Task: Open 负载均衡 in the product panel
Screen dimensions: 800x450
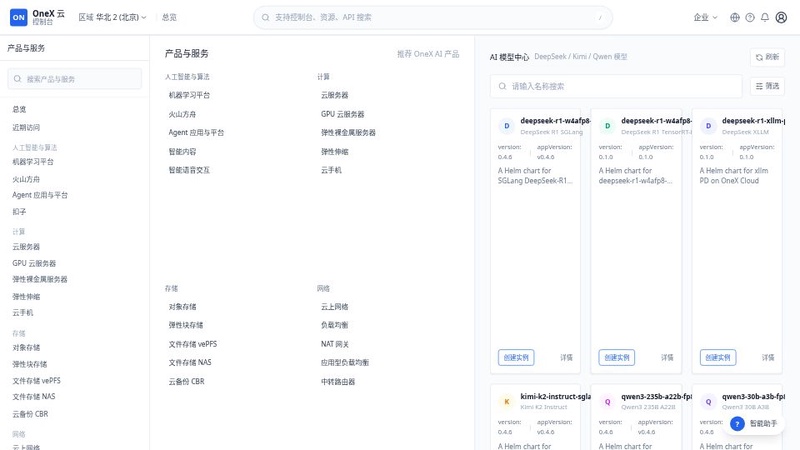Action: pyautogui.click(x=334, y=325)
